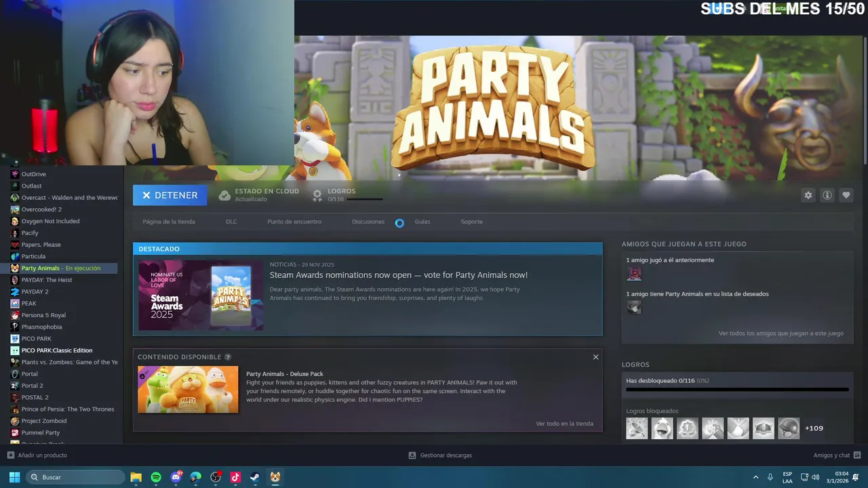This screenshot has width=868, height=488.
Task: Click the achievements progress bar in Logros panel
Action: pyautogui.click(x=737, y=390)
